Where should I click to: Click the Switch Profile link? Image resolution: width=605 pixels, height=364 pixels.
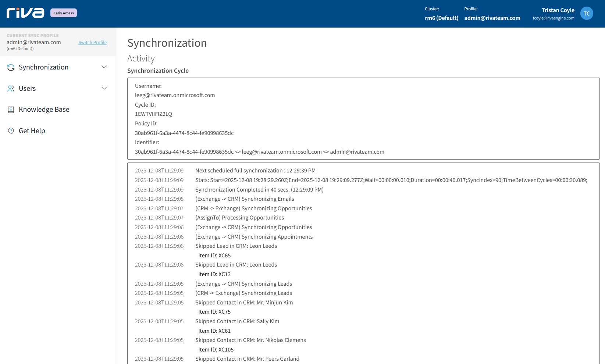click(93, 43)
